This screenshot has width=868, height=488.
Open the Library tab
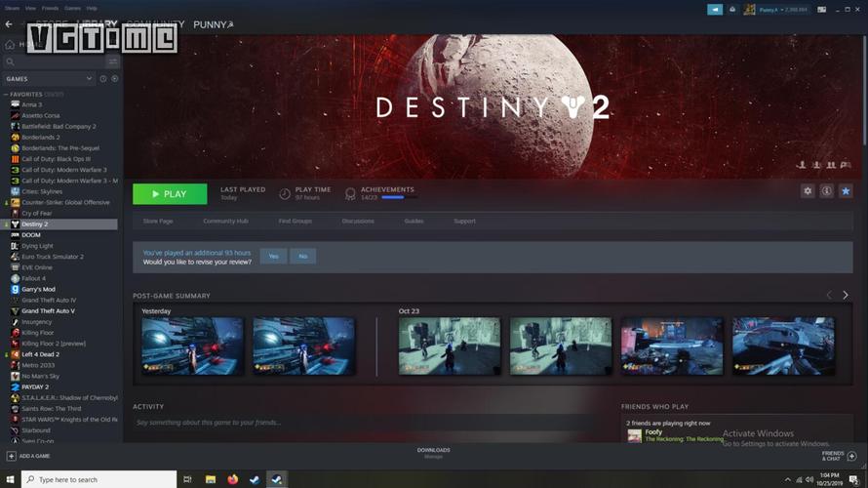tap(97, 24)
